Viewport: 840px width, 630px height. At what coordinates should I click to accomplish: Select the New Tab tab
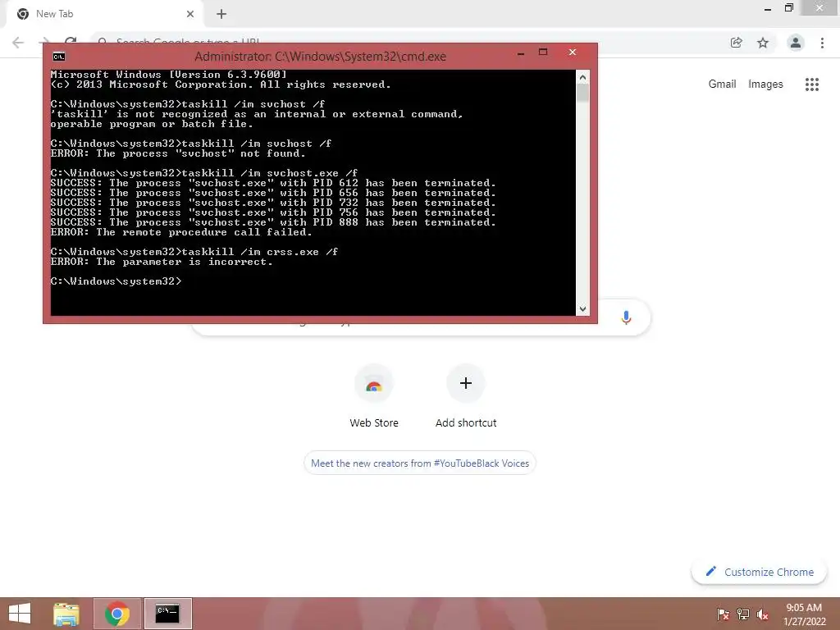pos(104,14)
